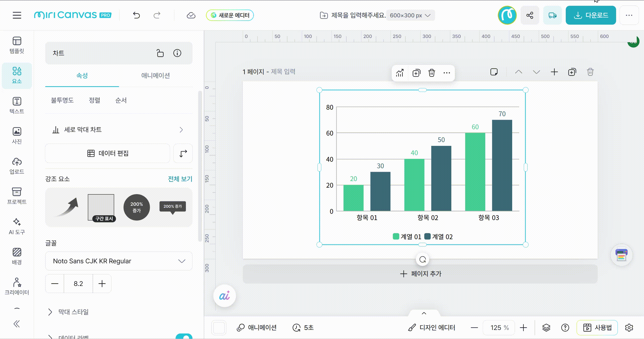The image size is (644, 339).
Task: Select the 정렬 menu item
Action: 94,100
